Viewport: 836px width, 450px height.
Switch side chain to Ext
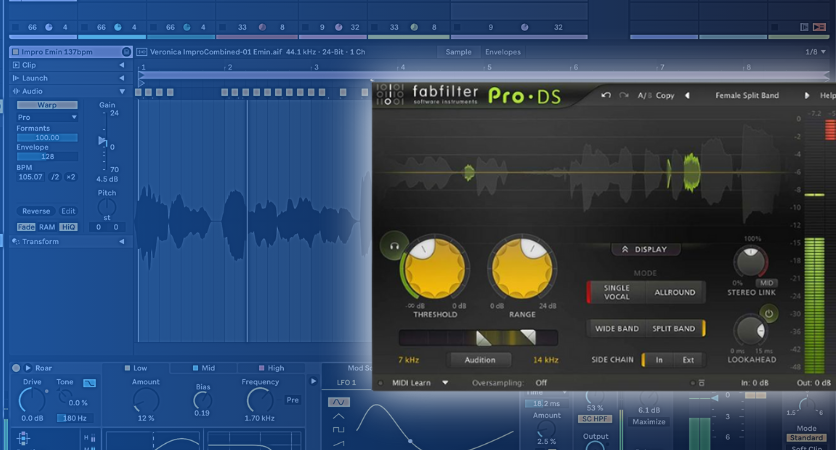[688, 359]
